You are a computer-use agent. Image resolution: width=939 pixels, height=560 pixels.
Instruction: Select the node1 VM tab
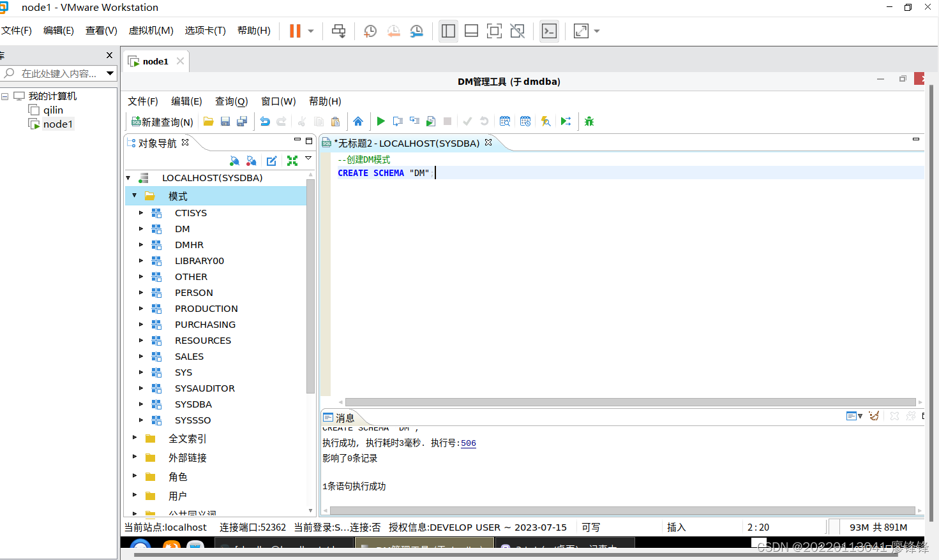pyautogui.click(x=155, y=61)
